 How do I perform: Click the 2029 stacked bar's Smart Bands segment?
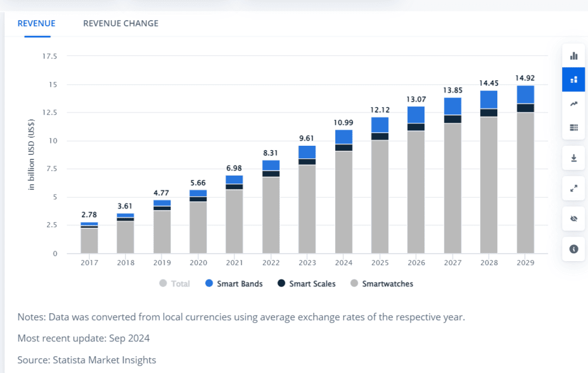pyautogui.click(x=525, y=94)
